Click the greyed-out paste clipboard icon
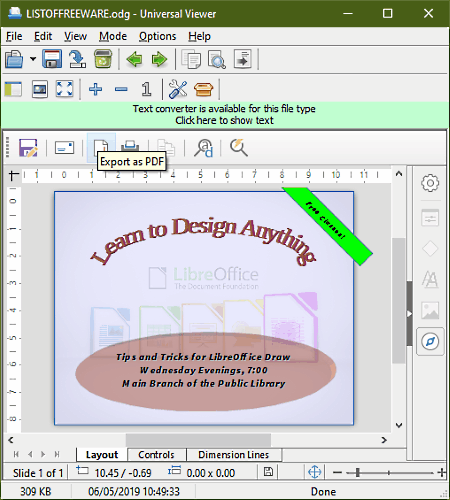450x500 pixels. (x=166, y=148)
